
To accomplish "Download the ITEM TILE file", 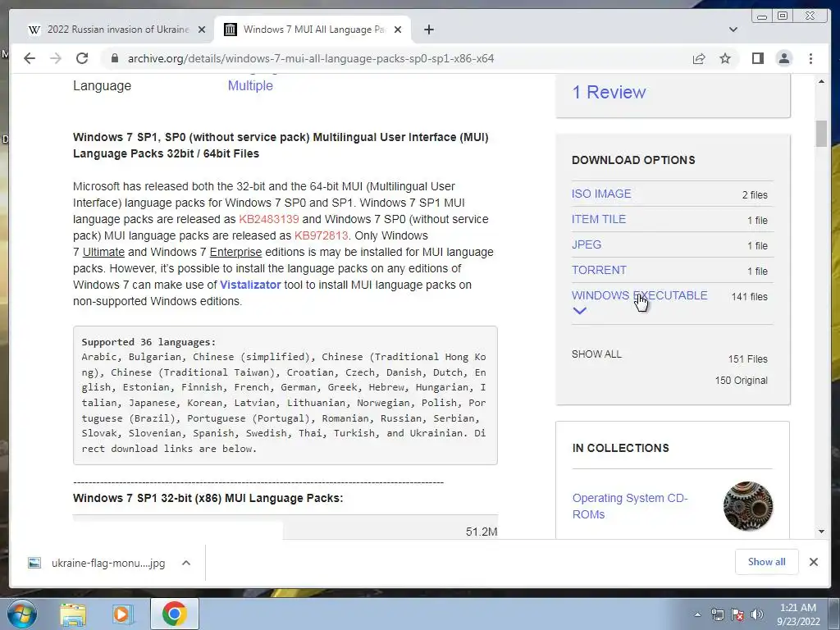I will point(598,219).
